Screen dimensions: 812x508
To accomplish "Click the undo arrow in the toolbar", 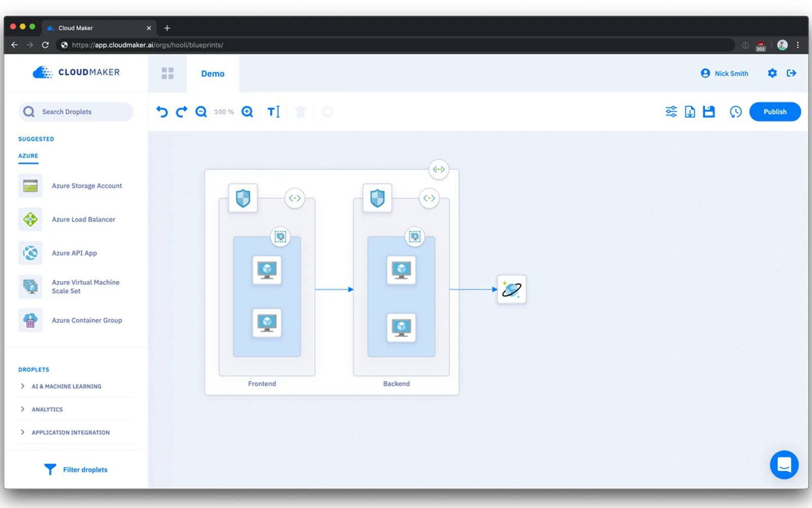I will (162, 112).
